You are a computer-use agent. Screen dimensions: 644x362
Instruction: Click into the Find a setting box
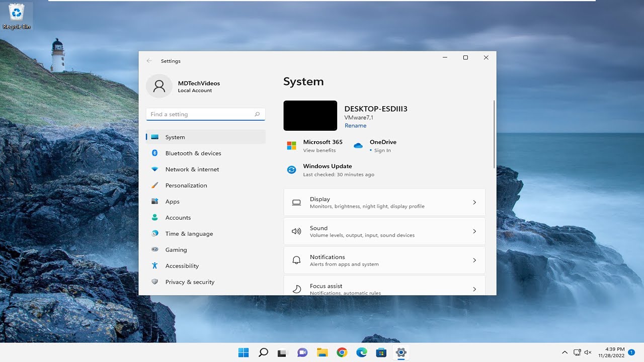[205, 114]
